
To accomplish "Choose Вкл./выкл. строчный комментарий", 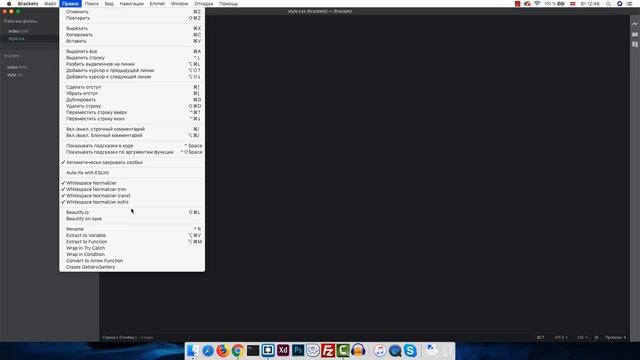I will tap(132, 129).
